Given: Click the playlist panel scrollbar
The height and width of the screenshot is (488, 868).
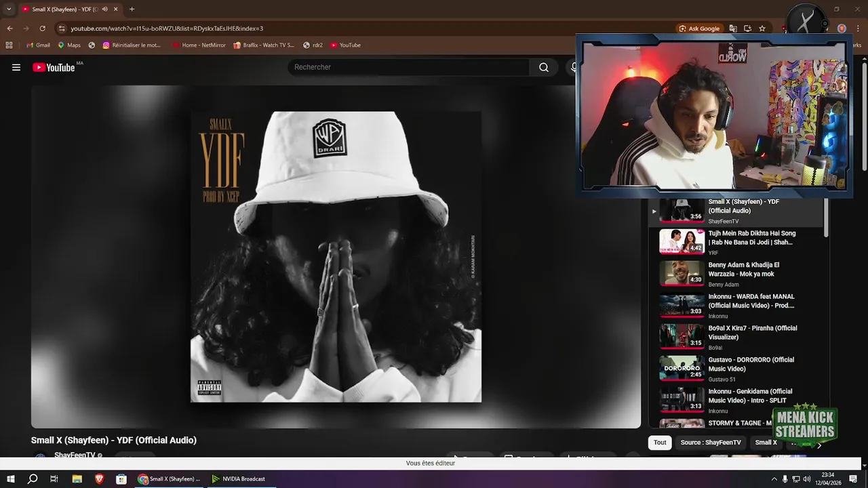Looking at the screenshot, I should tap(826, 218).
